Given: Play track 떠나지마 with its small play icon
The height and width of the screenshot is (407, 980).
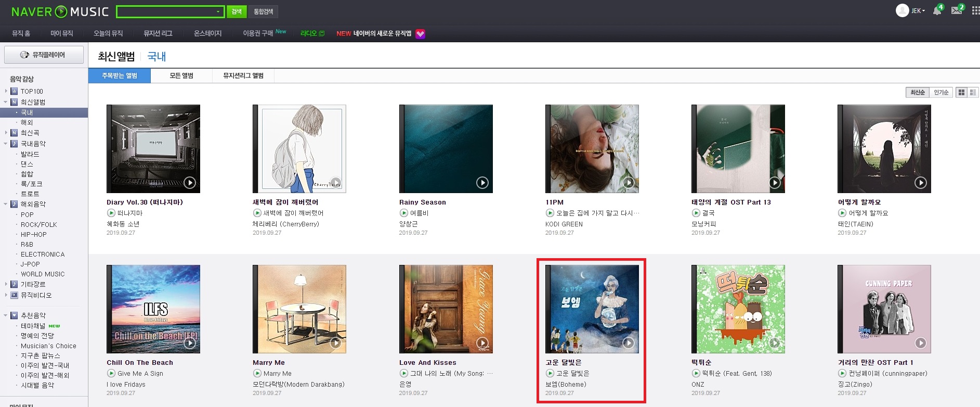Looking at the screenshot, I should click(x=111, y=213).
